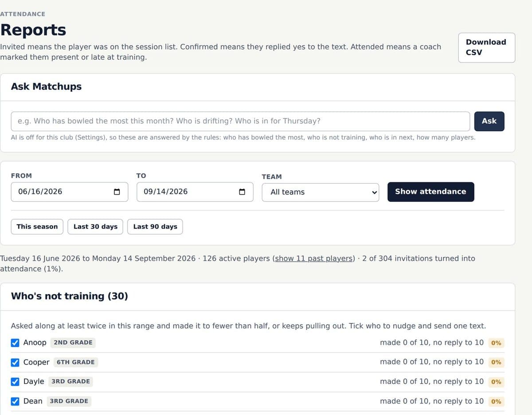
Task: Untick the Anoop nudge checkbox
Action: coord(15,342)
